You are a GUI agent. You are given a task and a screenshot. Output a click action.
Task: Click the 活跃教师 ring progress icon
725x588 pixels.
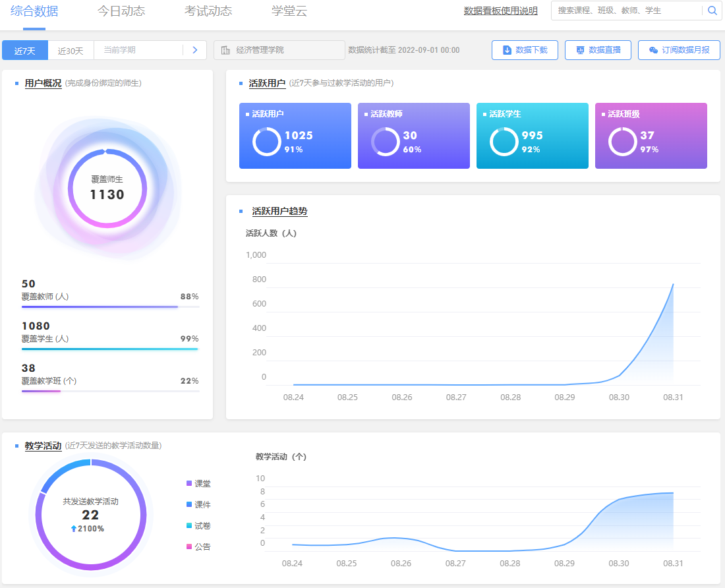tap(385, 141)
